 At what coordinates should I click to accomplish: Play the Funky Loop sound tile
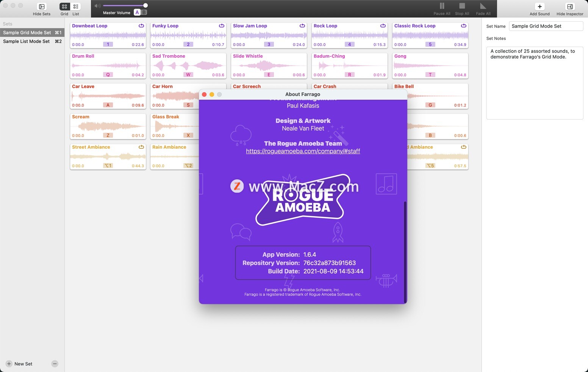[x=188, y=36]
